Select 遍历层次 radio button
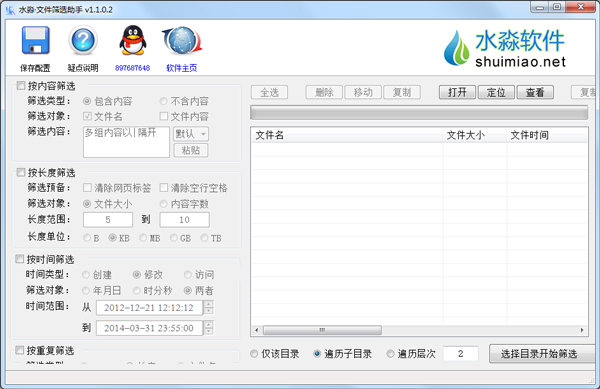This screenshot has width=600, height=389. pyautogui.click(x=390, y=354)
